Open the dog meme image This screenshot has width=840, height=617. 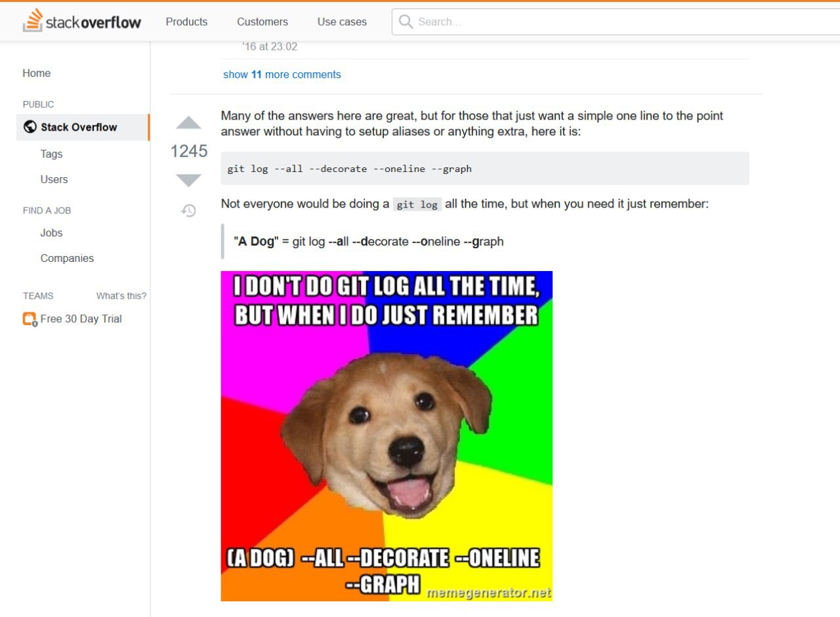[x=387, y=436]
